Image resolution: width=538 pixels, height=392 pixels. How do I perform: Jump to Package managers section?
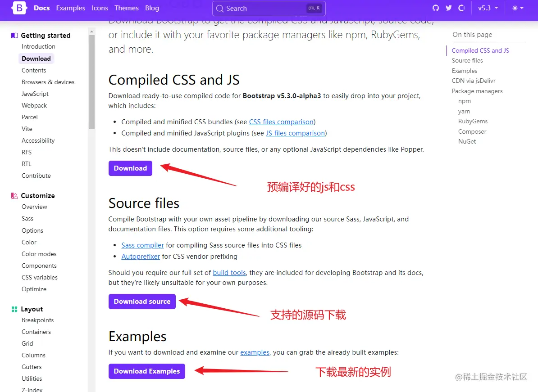click(x=477, y=91)
